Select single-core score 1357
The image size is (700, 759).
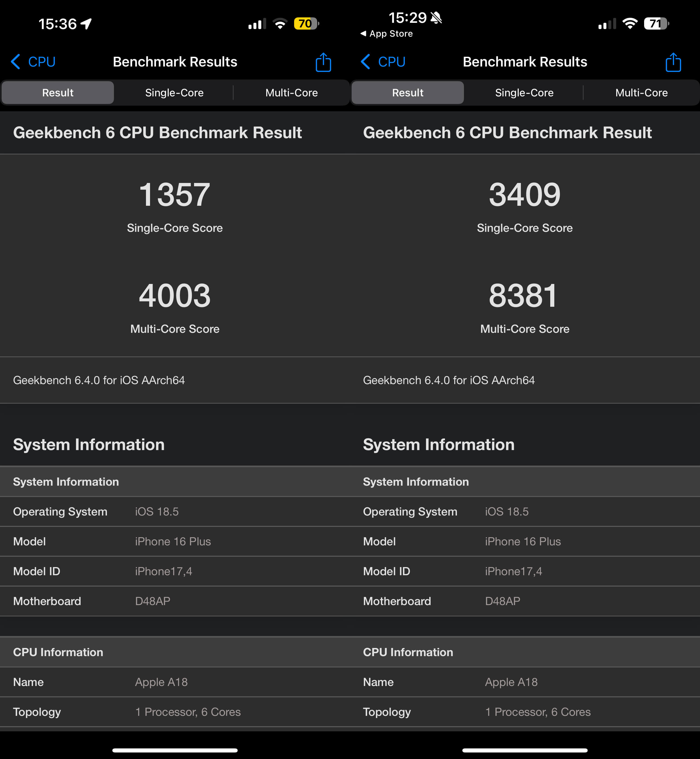coord(175,194)
